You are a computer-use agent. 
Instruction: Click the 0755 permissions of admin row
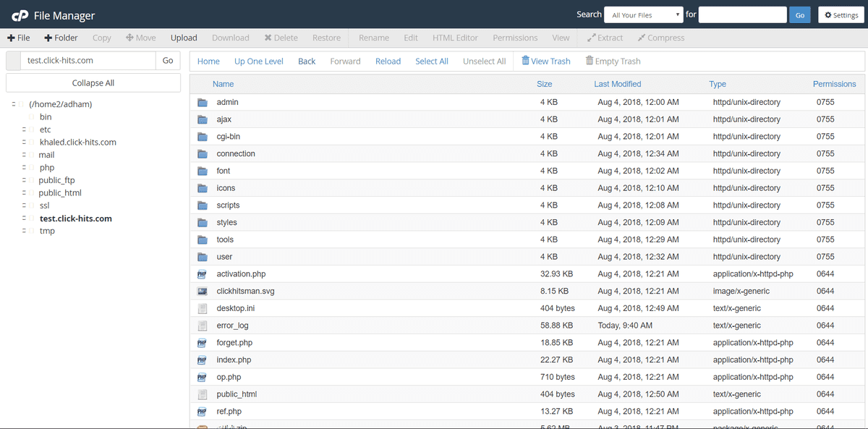(x=825, y=102)
